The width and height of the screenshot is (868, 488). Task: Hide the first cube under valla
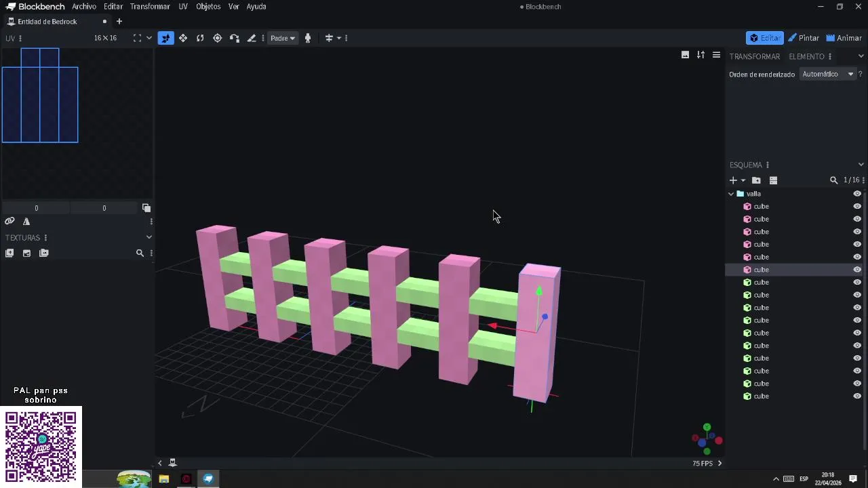857,207
